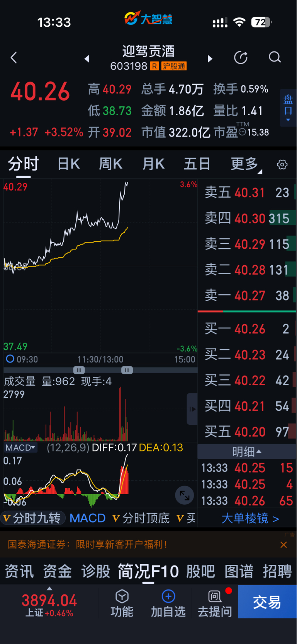Tap the 上证 3894.04 index

tap(49, 605)
